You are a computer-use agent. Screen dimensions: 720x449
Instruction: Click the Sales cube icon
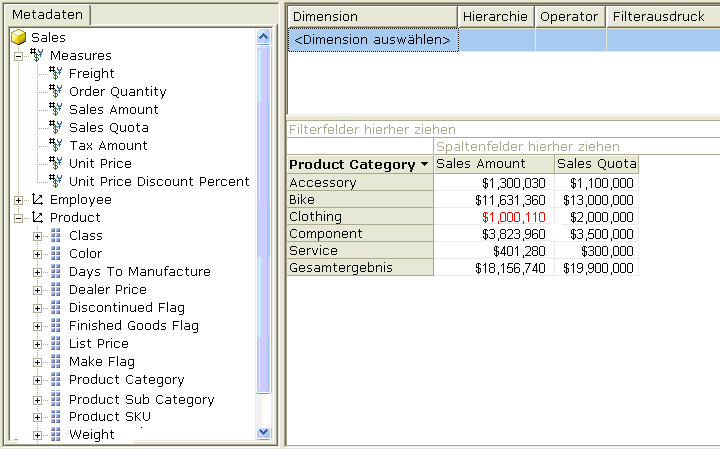tap(18, 37)
